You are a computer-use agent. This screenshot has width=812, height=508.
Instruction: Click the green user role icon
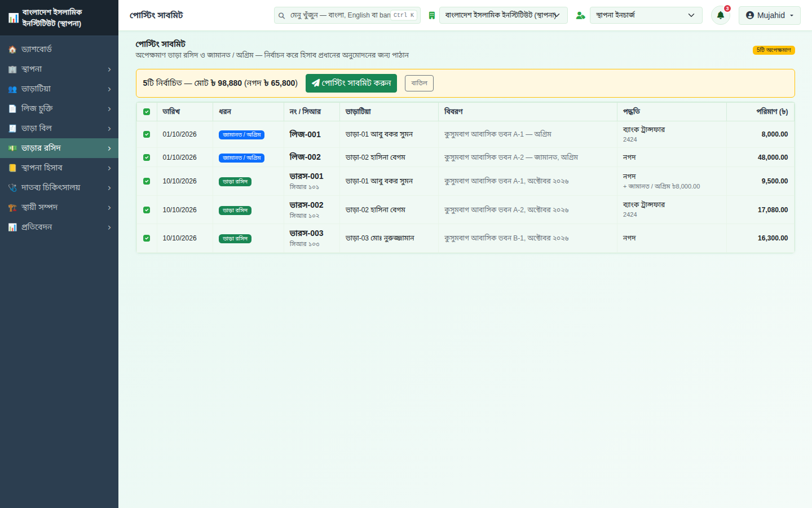580,15
